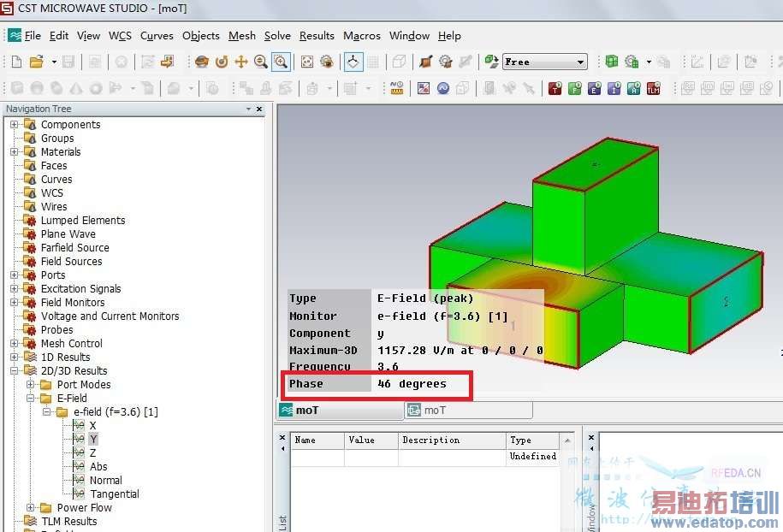
Task: Collapse the 2D/3D Results tree node
Action: click(x=15, y=371)
